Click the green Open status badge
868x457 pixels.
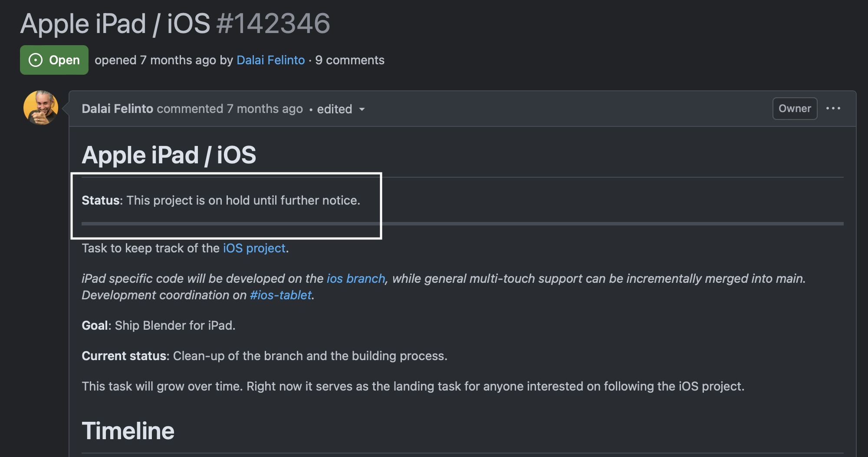pos(54,60)
